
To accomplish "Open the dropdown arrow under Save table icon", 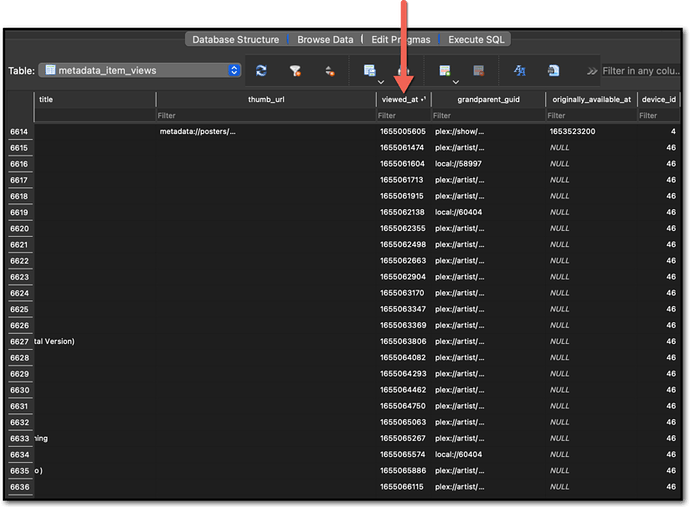I will [381, 82].
